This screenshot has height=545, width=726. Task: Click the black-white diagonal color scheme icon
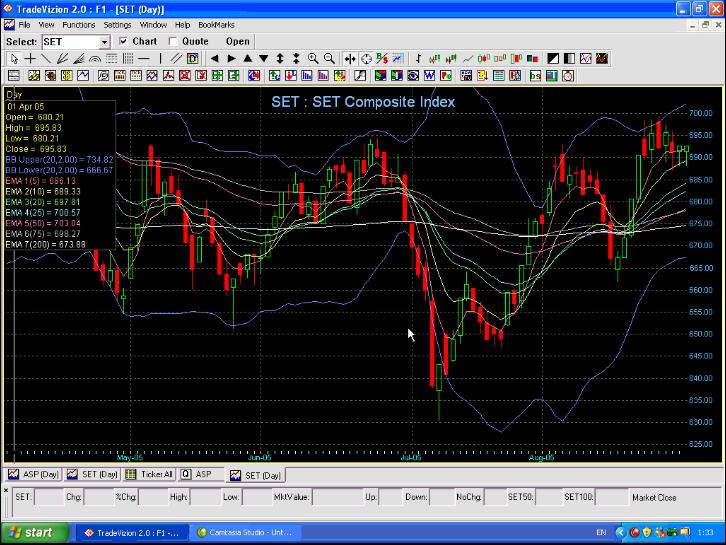553,59
